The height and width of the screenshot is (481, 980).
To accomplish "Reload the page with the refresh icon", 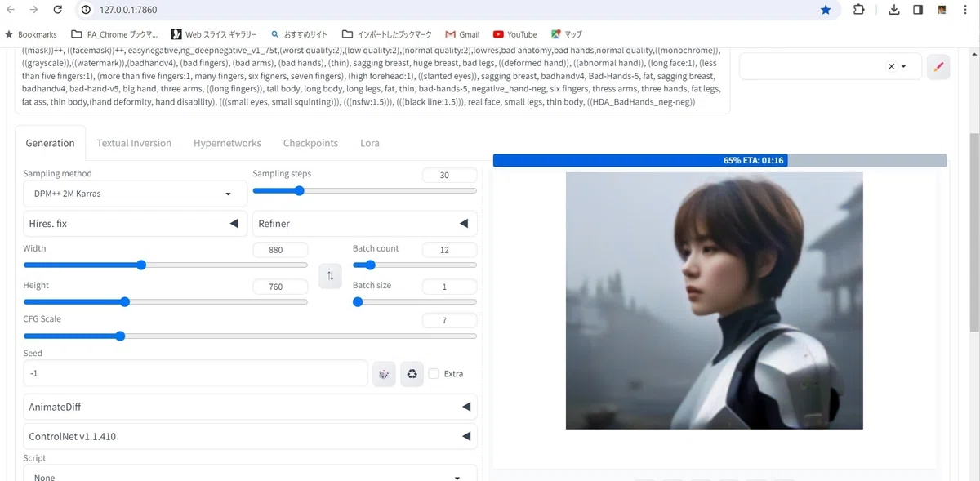I will [x=57, y=10].
